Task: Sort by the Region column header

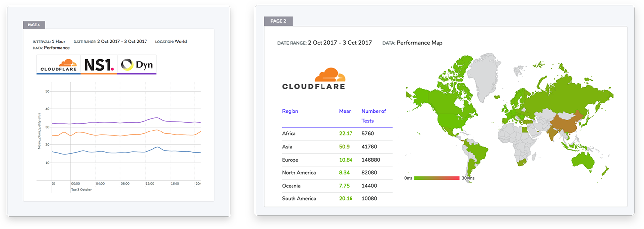Action: click(290, 111)
